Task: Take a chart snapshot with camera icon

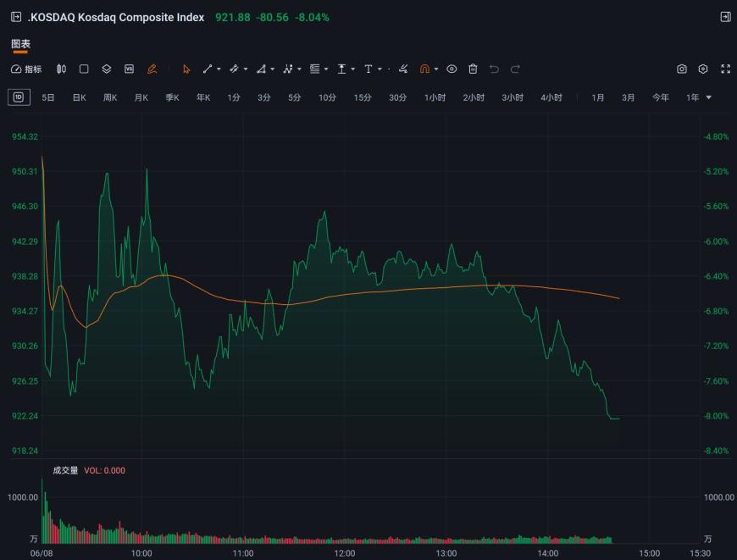Action: click(x=682, y=69)
